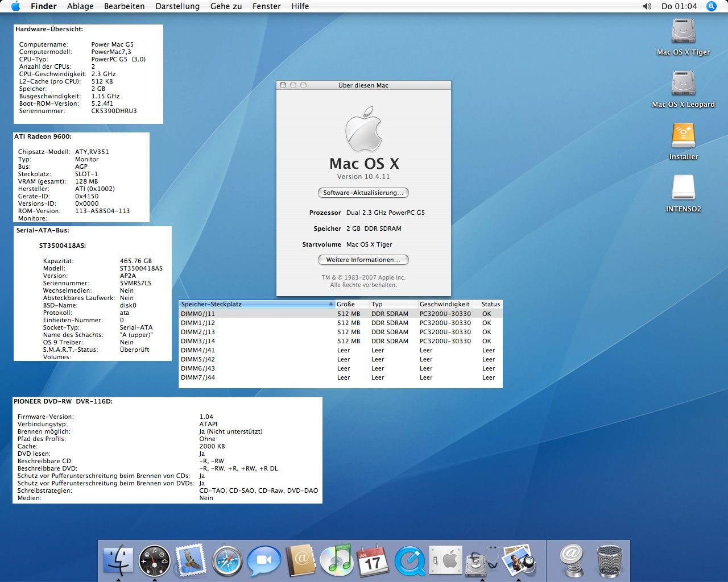The height and width of the screenshot is (582, 728).
Task: Open the Dashboard Dock icon
Action: point(154,560)
